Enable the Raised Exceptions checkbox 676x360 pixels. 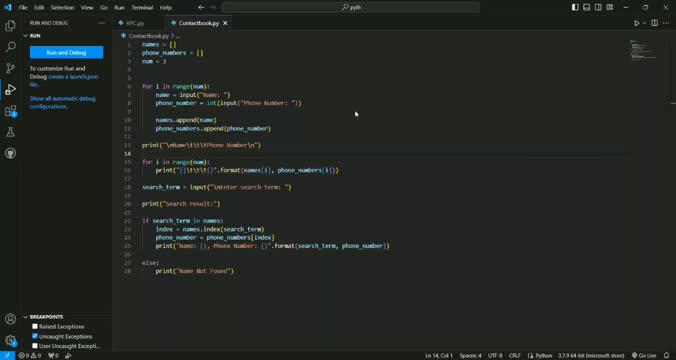tap(35, 326)
